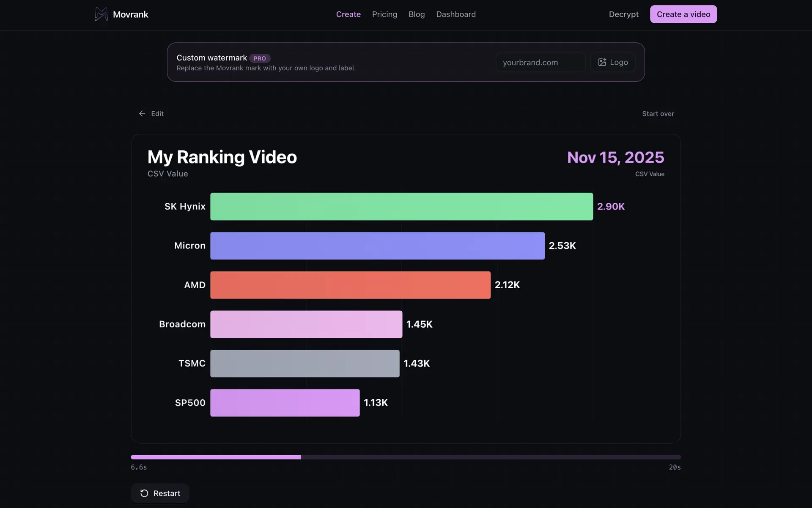This screenshot has width=812, height=508.
Task: Click the gray TSMC bar
Action: pos(304,364)
